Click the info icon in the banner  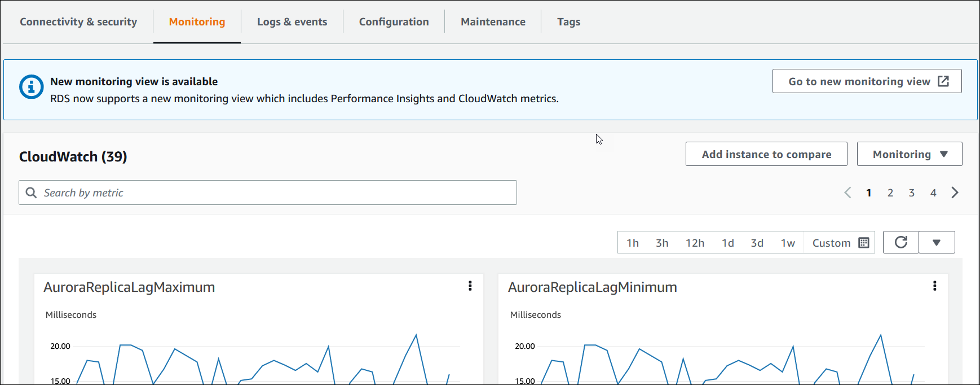31,87
